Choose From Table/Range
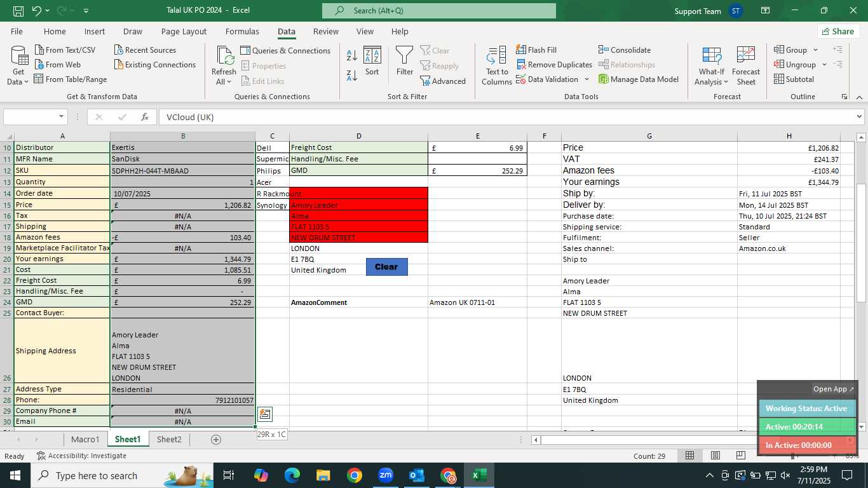This screenshot has width=868, height=488. tap(71, 79)
